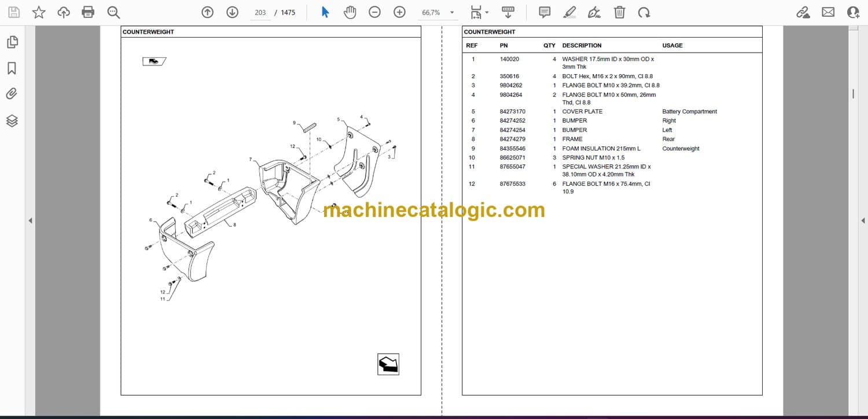Screen dimensions: 868x419
Task: Select part number 9804262
Action: 511,86
